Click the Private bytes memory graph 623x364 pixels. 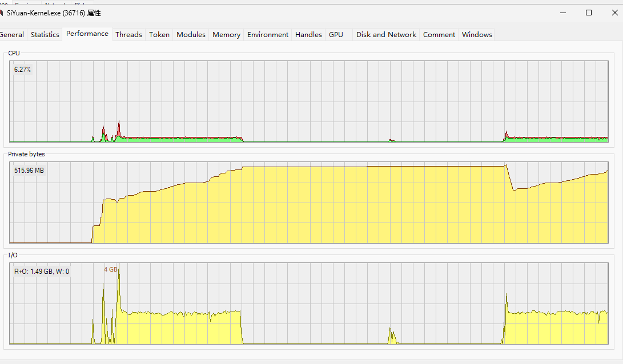308,203
